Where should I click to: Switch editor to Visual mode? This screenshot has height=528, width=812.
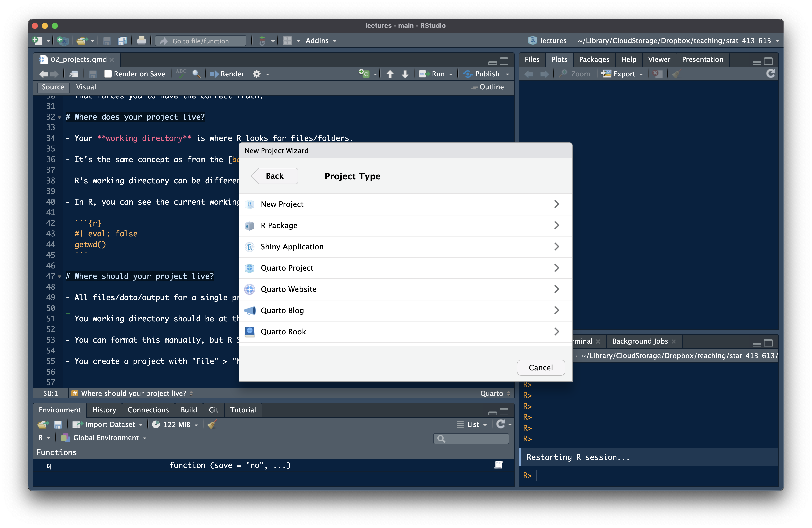point(86,87)
